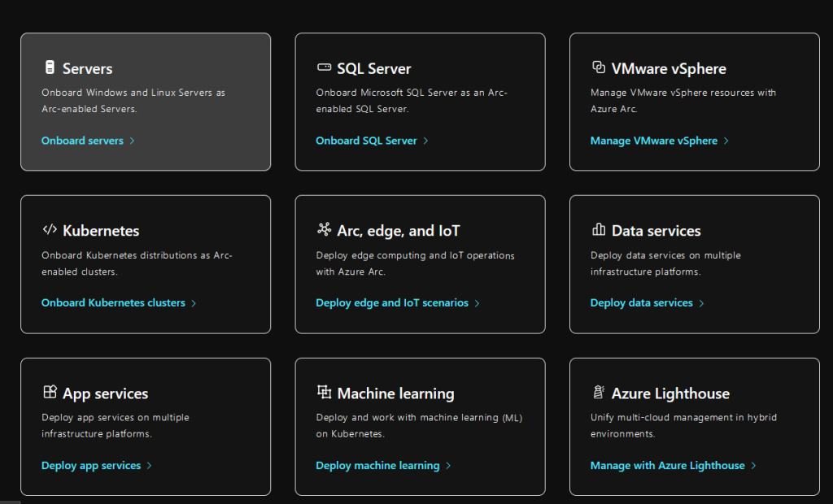Open Manage with Azure Lighthouse link
833x504 pixels.
[x=667, y=465]
